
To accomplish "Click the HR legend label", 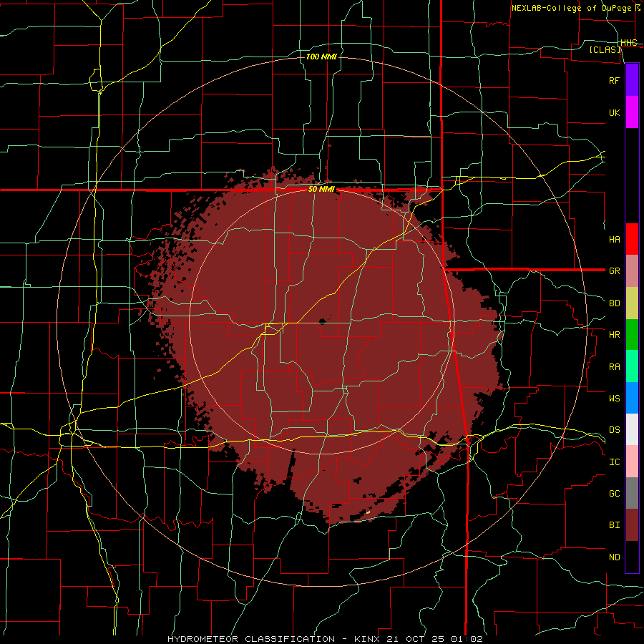I will [x=615, y=334].
